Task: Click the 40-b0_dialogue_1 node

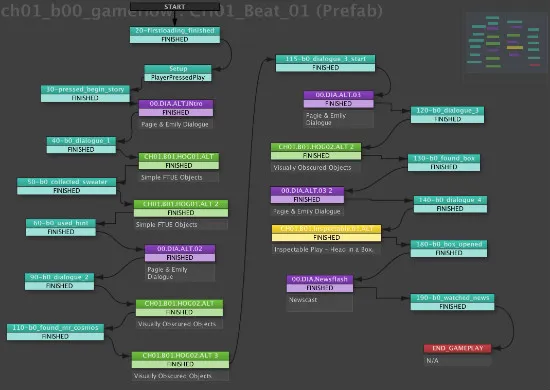Action: click(x=81, y=145)
